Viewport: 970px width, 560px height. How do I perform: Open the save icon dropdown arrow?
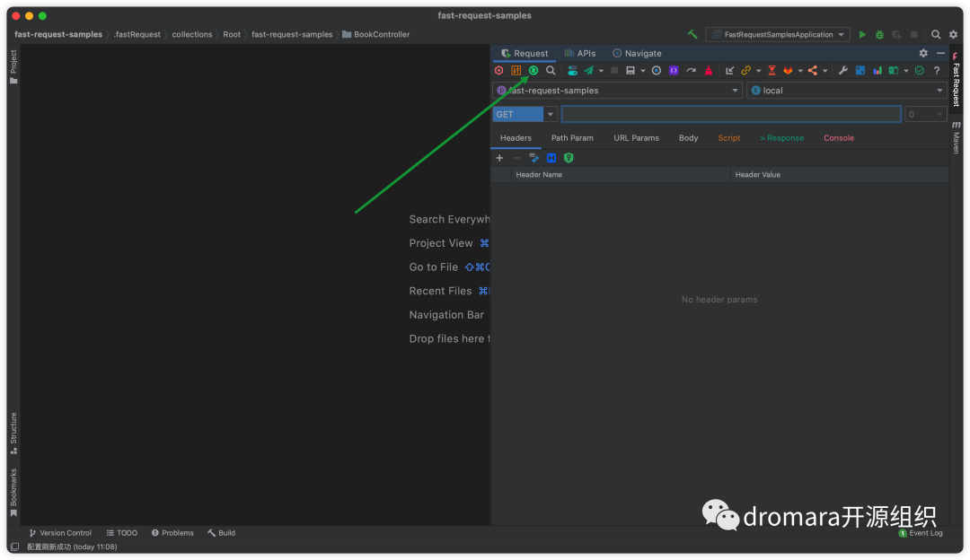point(643,71)
